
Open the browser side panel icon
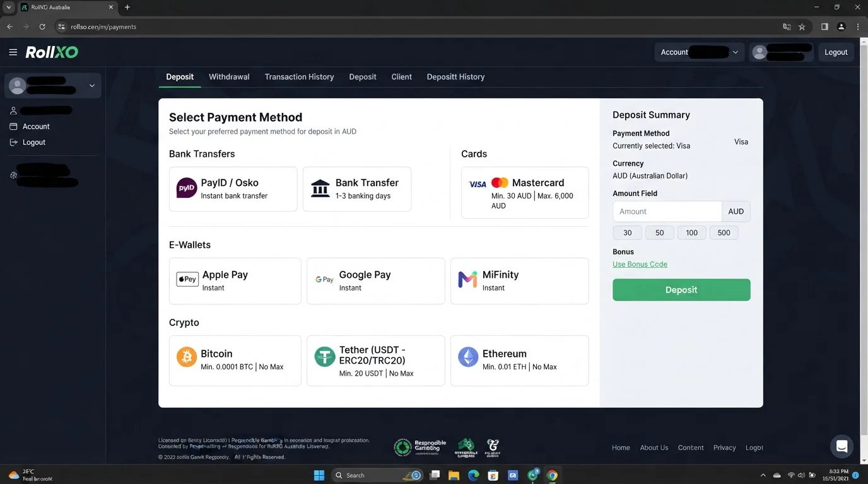824,26
